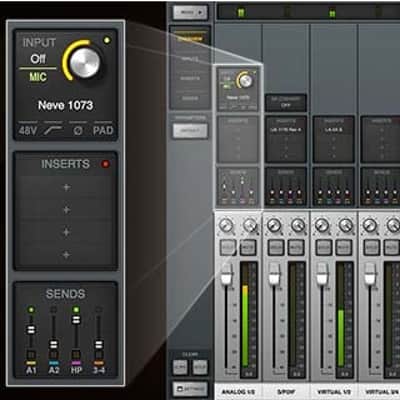Toggle the HP send enable LED
Image resolution: width=400 pixels, height=400 pixels.
[x=76, y=310]
